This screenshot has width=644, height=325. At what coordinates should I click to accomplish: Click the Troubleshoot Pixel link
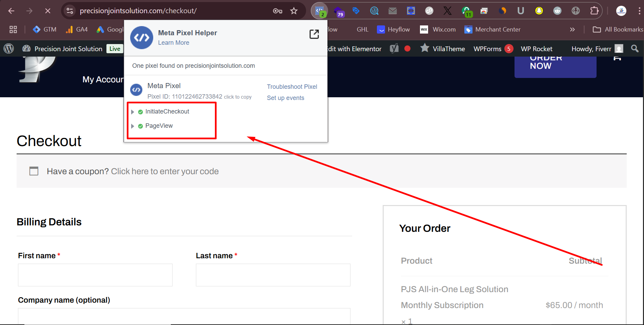click(x=292, y=87)
